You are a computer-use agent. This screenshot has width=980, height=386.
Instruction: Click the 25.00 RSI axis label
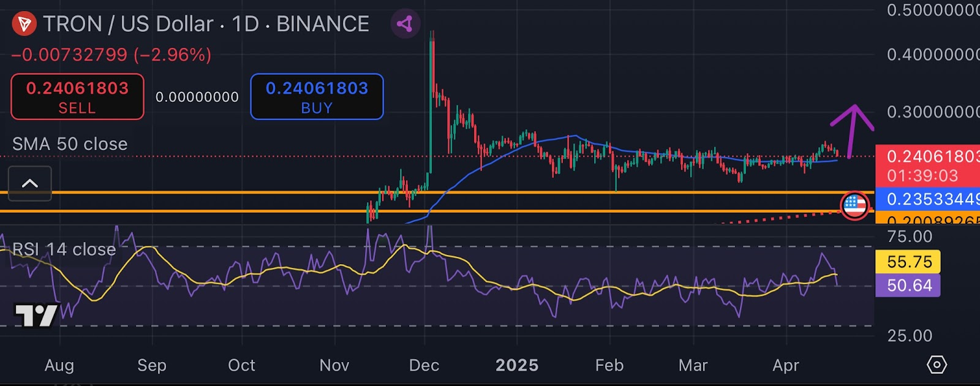pos(910,336)
